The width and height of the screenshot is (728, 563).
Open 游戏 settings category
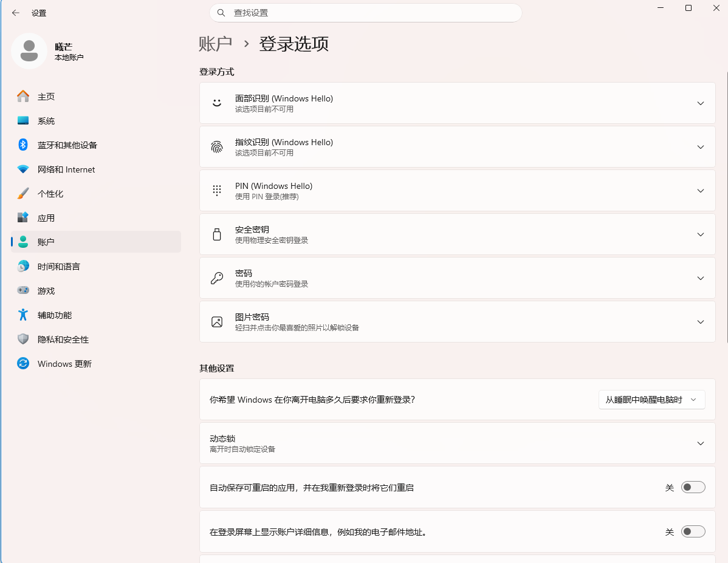point(96,290)
